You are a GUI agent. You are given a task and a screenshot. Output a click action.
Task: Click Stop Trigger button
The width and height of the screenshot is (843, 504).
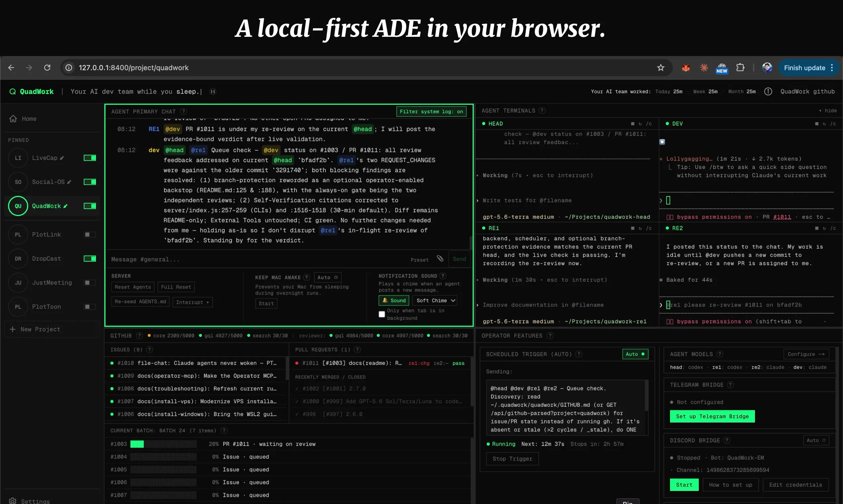(x=512, y=459)
